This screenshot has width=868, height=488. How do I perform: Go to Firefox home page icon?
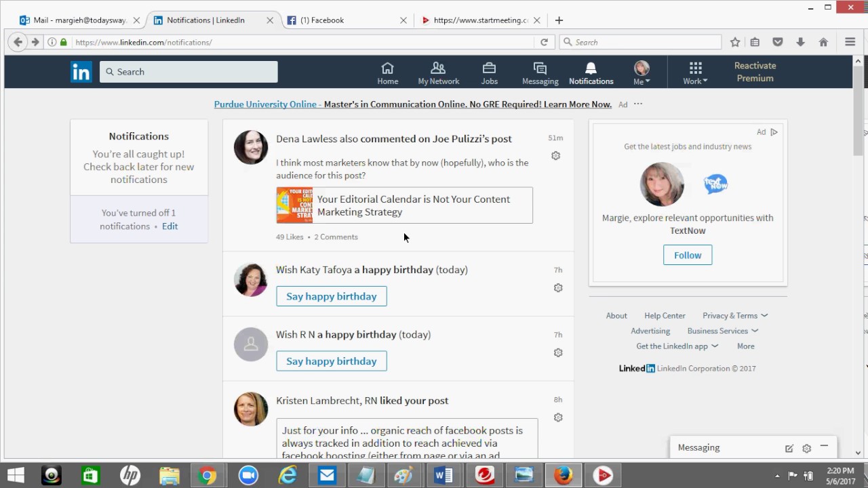(x=823, y=42)
